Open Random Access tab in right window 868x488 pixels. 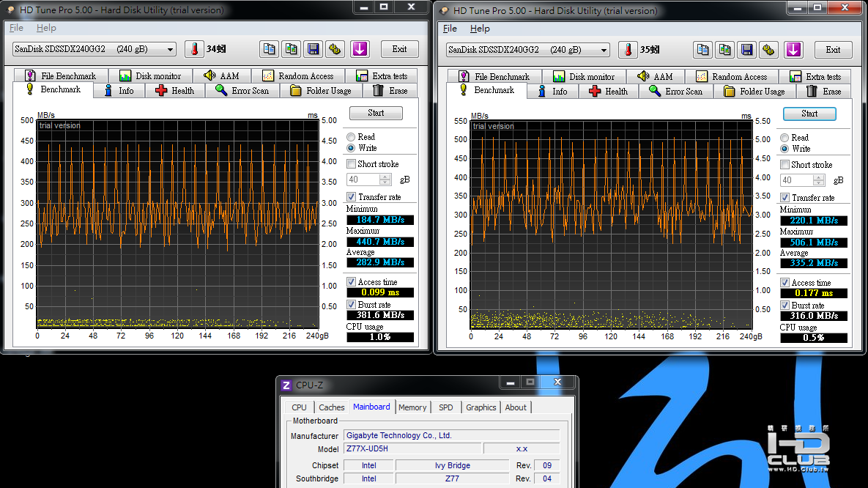731,76
